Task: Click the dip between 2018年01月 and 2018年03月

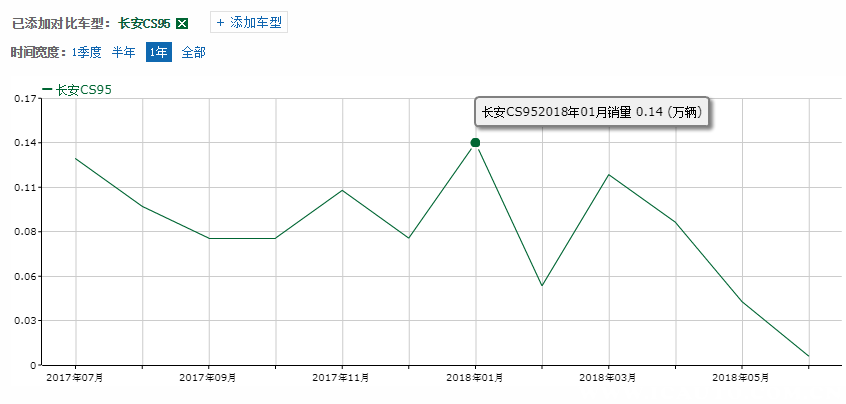Action: tap(541, 286)
